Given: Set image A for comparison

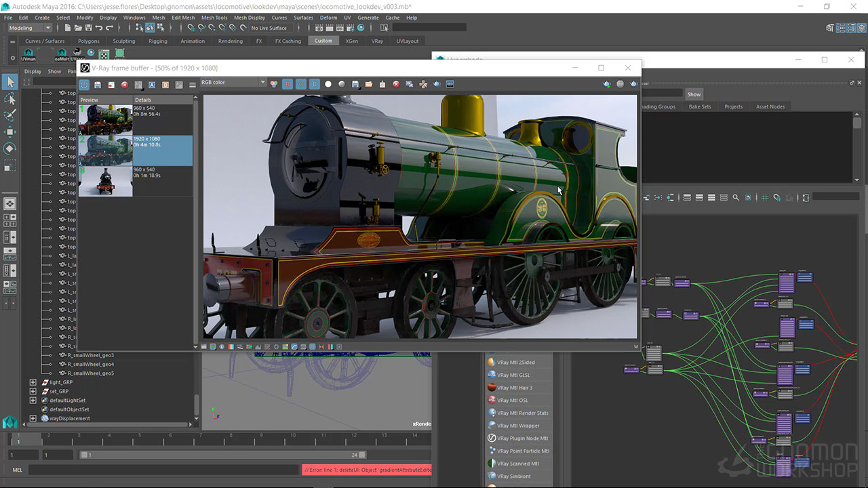Looking at the screenshot, I should (x=152, y=85).
